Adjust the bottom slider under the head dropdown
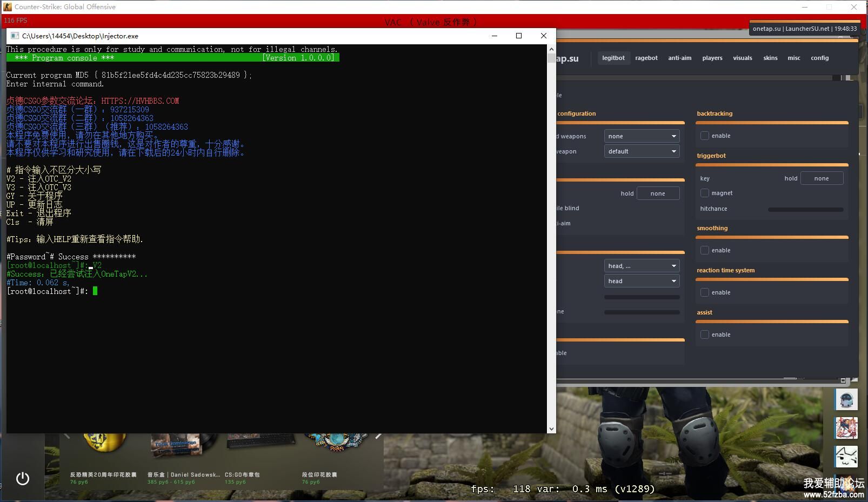 click(x=642, y=312)
